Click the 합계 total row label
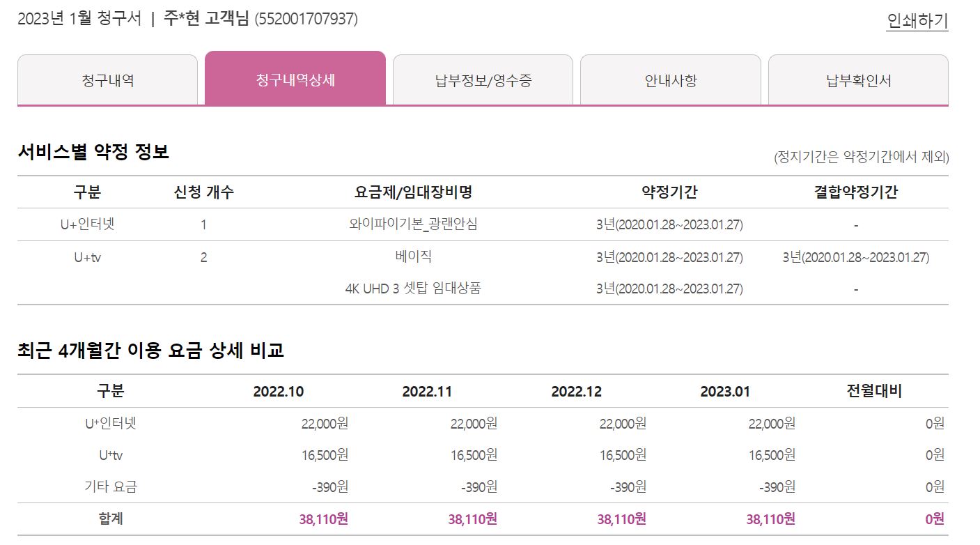This screenshot has width=980, height=545. pyautogui.click(x=110, y=519)
